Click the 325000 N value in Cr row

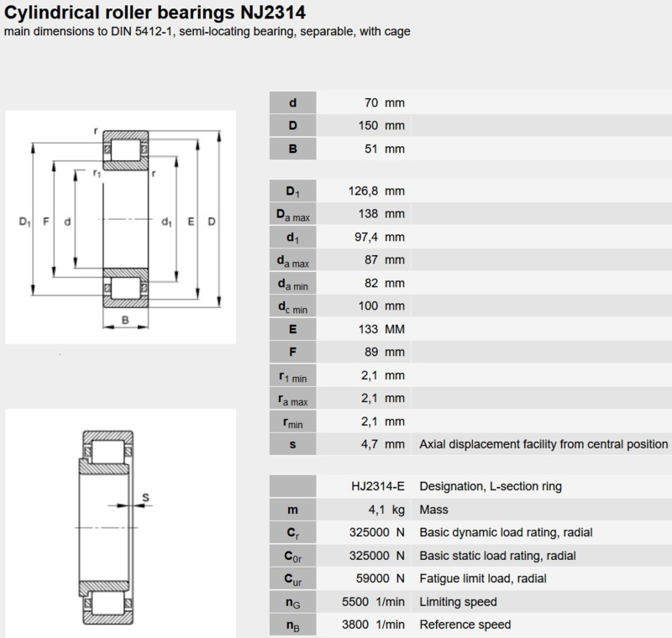pyautogui.click(x=376, y=532)
